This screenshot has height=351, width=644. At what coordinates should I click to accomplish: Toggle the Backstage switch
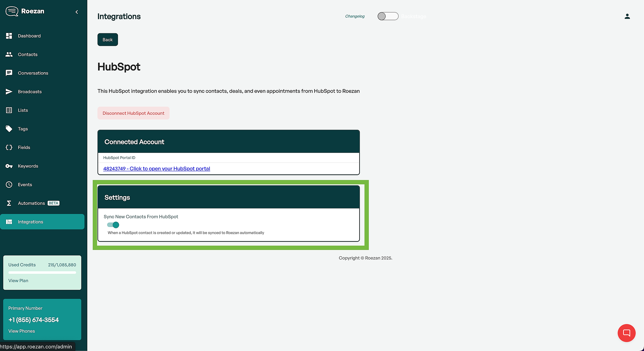[388, 16]
